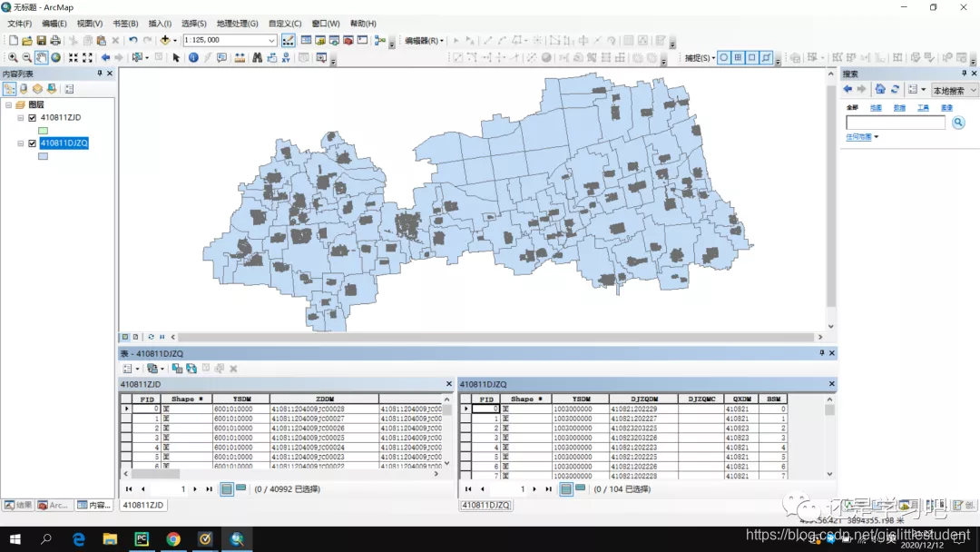Activate the Pan hand tool

(41, 57)
